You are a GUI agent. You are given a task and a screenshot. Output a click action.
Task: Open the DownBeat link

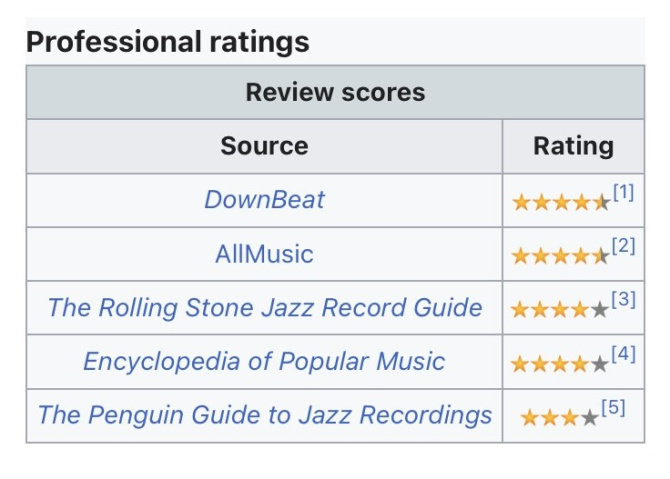tap(264, 200)
